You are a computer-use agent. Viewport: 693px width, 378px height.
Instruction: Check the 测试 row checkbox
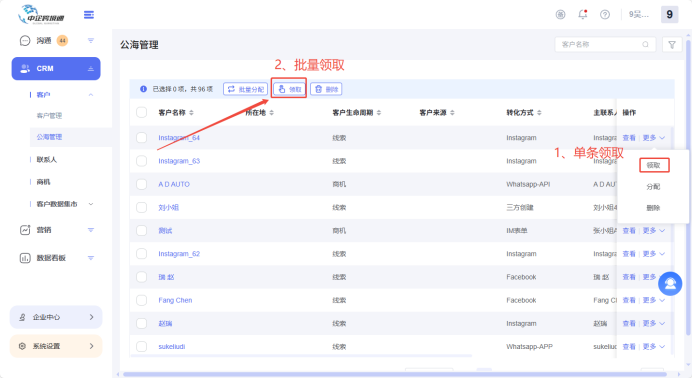coord(141,230)
